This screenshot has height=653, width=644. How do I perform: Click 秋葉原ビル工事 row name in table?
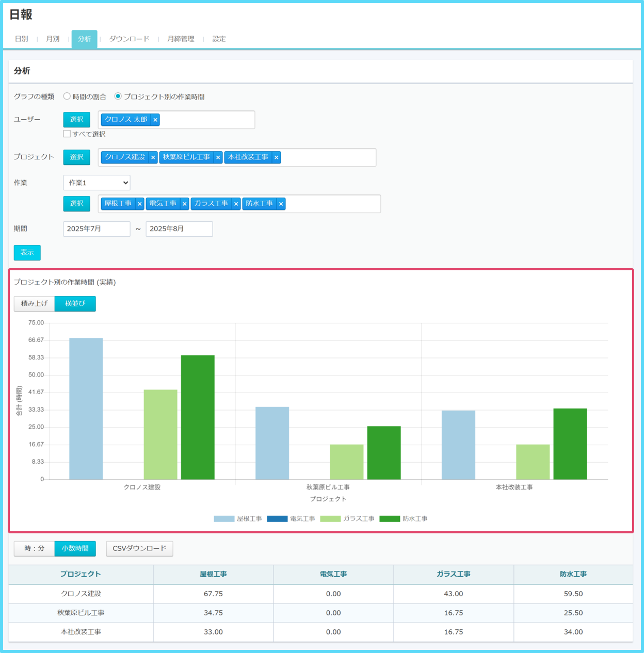tap(81, 613)
